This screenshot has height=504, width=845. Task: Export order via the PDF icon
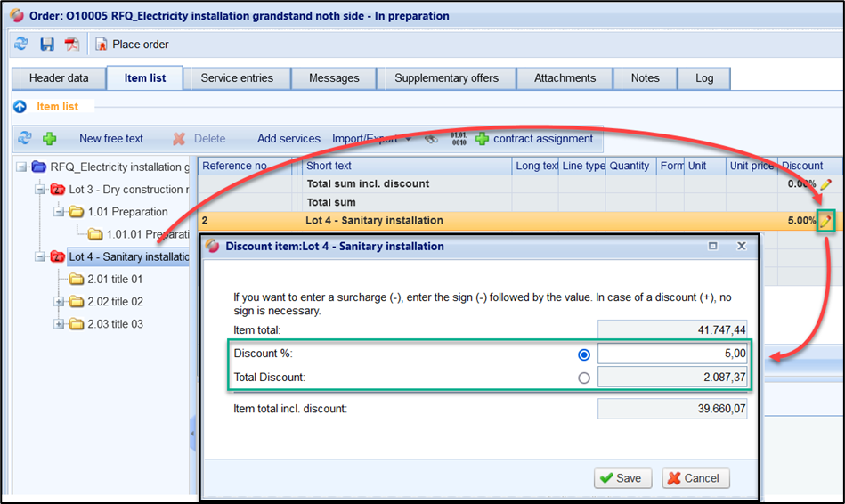pyautogui.click(x=71, y=45)
